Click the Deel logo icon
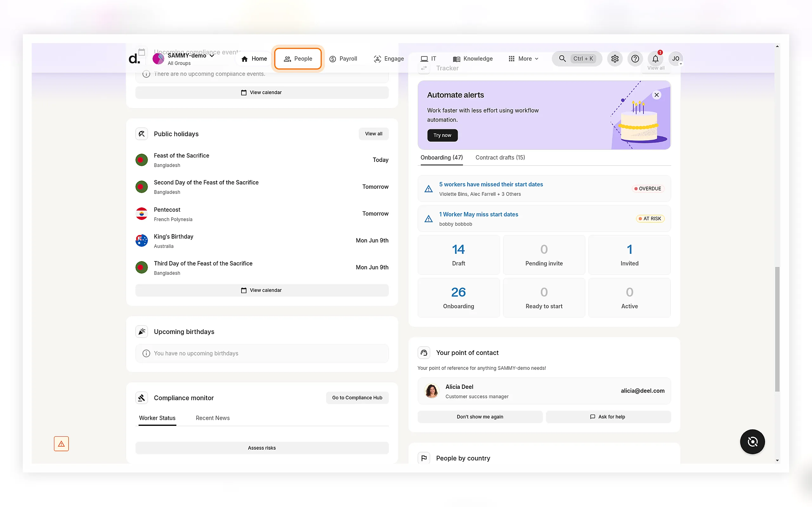812x507 pixels. point(134,59)
